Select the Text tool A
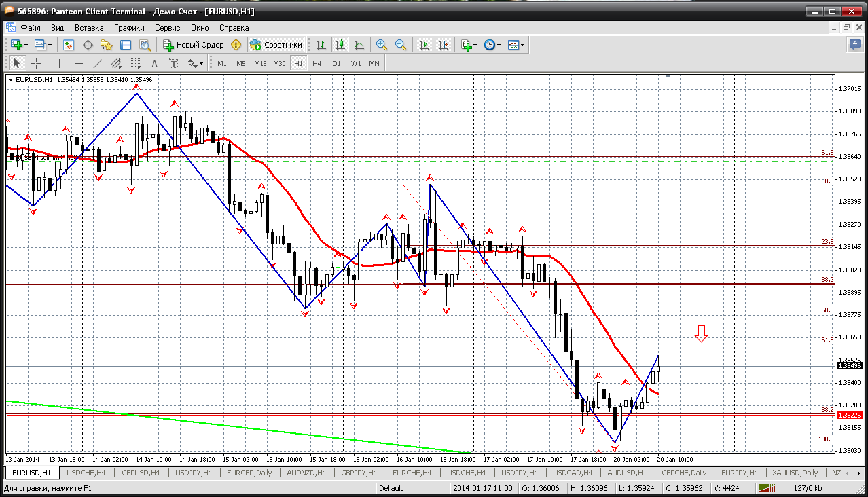Screen dimensions: 868x497 pos(155,63)
